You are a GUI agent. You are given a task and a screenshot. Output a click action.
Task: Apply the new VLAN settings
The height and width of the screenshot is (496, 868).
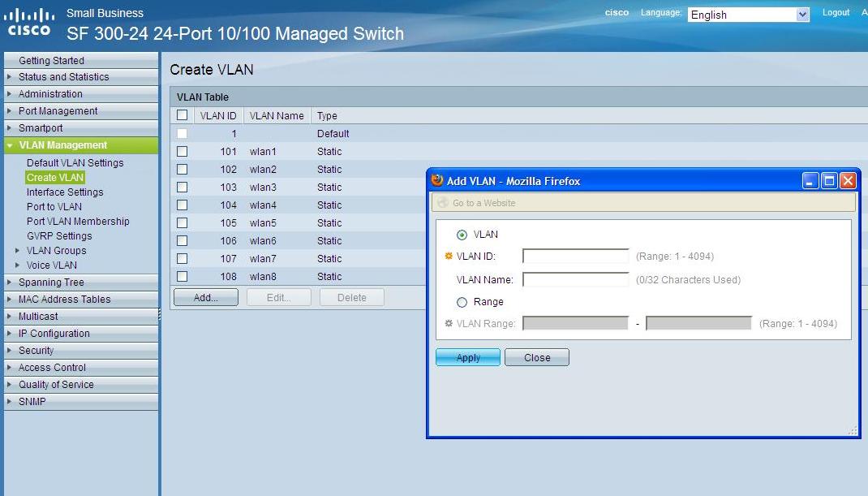[468, 357]
